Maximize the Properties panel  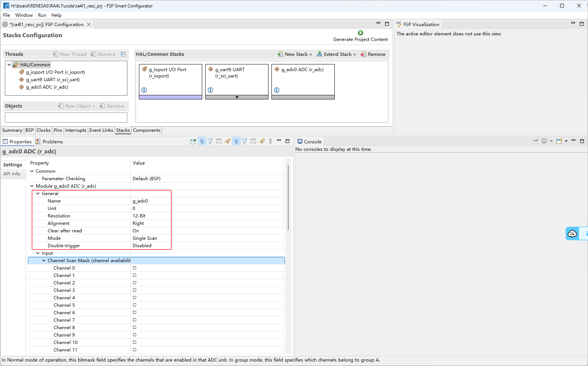(287, 141)
